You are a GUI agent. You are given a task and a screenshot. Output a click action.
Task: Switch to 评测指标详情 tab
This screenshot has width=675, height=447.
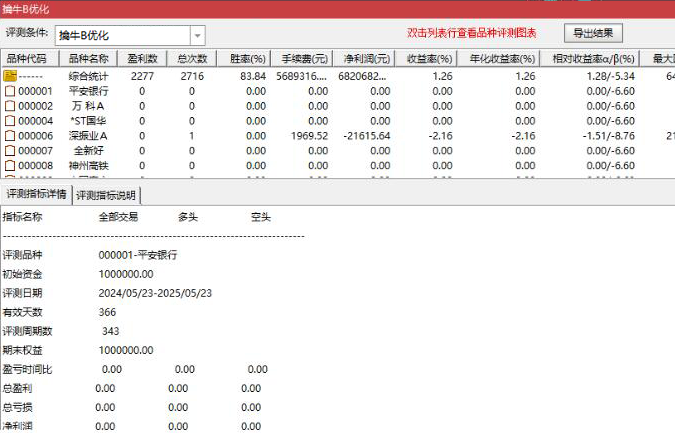[37, 194]
